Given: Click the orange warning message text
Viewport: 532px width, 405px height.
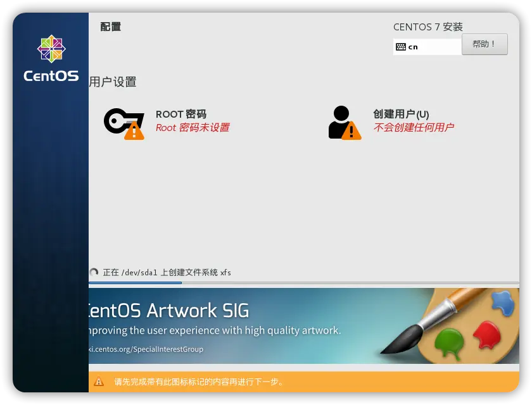Looking at the screenshot, I should coord(199,382).
